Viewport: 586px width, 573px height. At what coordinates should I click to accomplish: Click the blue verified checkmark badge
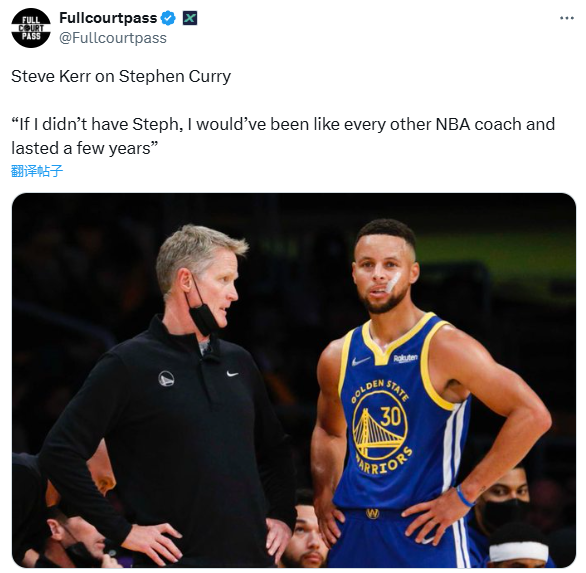(x=168, y=18)
